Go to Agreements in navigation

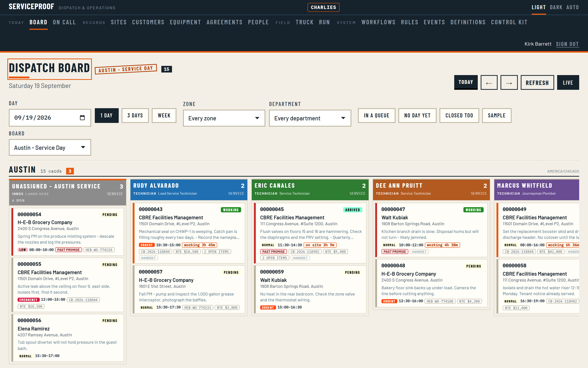click(x=224, y=22)
